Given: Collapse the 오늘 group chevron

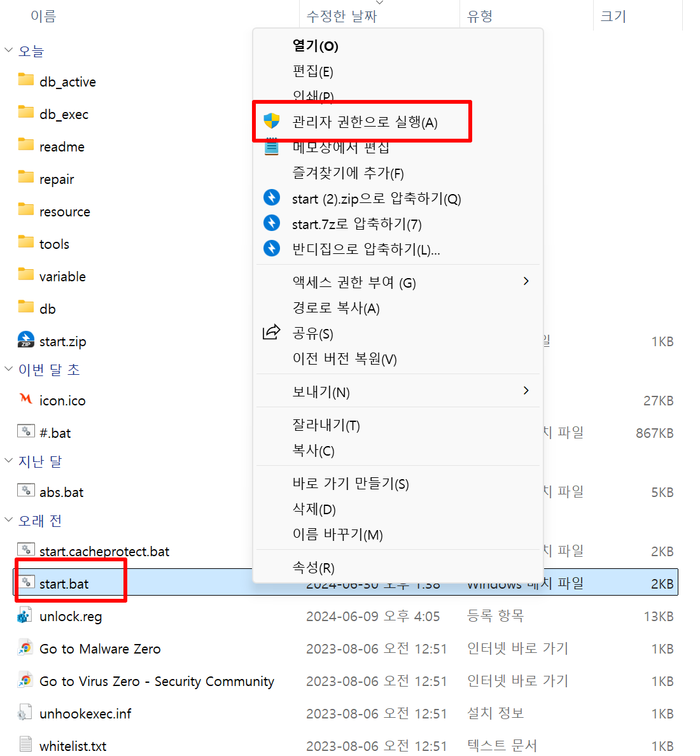Looking at the screenshot, I should (8, 50).
